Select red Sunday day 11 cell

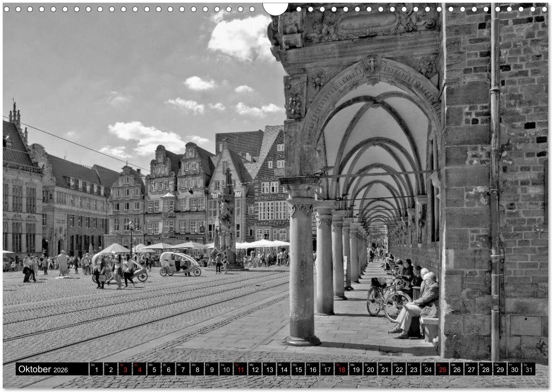pos(240,369)
